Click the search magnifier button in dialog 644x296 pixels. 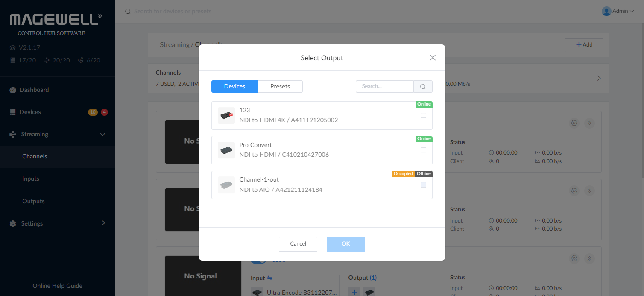click(x=423, y=86)
